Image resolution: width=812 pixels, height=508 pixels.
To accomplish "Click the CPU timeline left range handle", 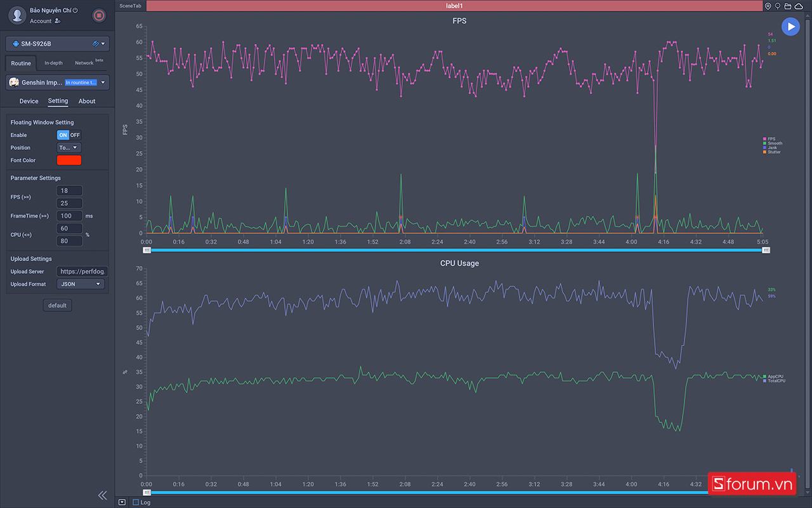I will [147, 492].
